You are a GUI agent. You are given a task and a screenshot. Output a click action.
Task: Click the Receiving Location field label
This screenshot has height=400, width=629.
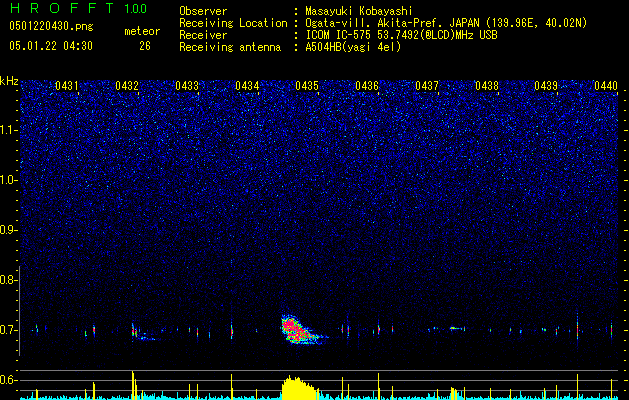233,23
